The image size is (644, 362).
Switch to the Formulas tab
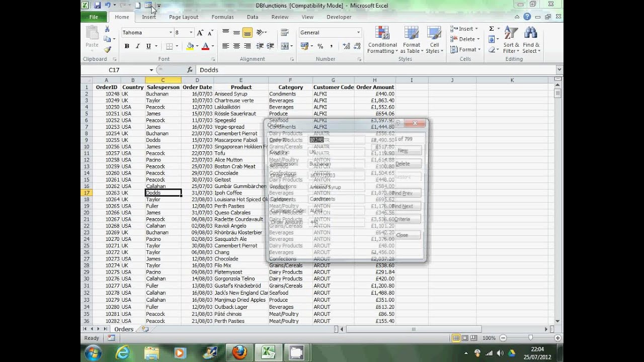pos(222,17)
